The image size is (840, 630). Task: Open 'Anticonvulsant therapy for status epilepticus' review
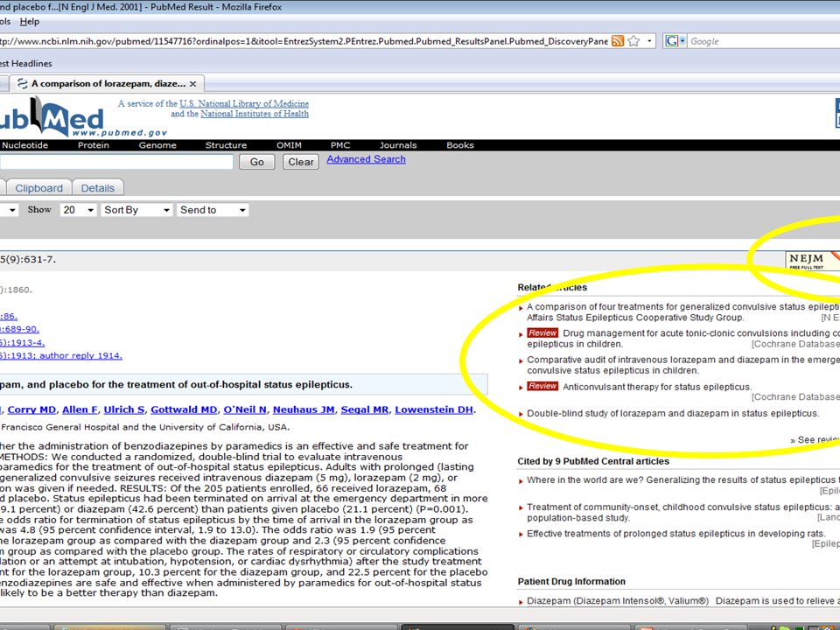pyautogui.click(x=657, y=387)
